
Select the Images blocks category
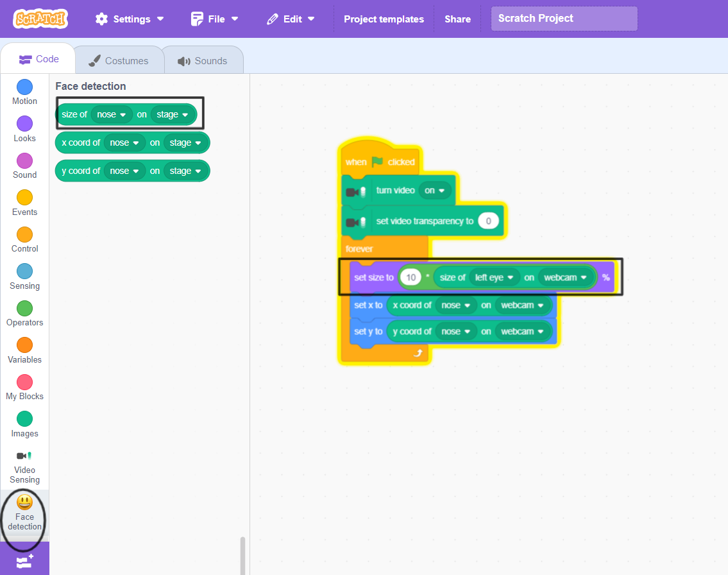coord(24,424)
